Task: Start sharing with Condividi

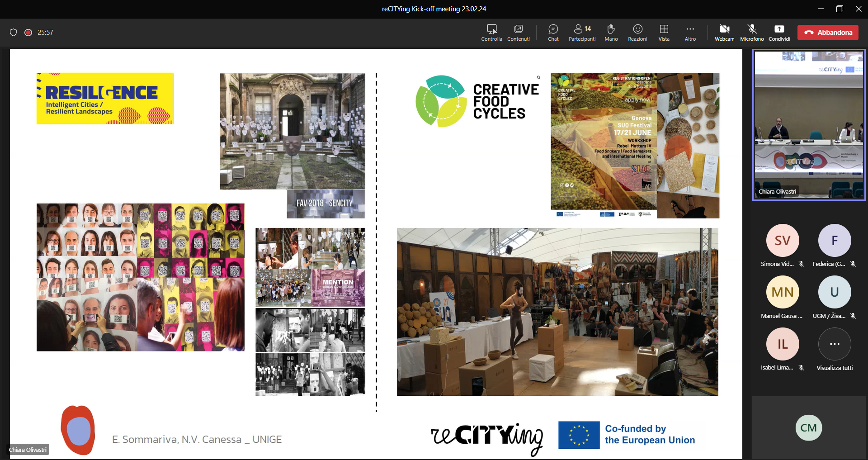Action: pos(779,32)
